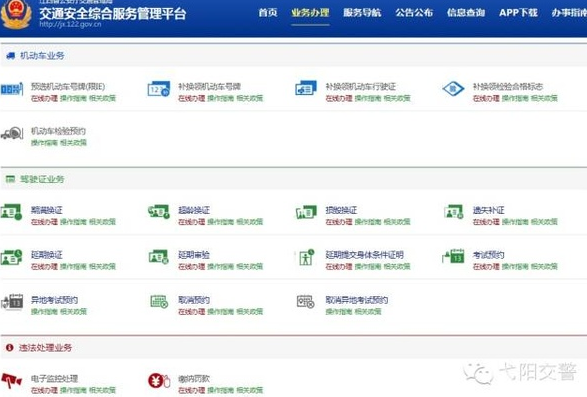587x397 pixels.
Task: Click the 驾驶证业务 section heading
Action: click(42, 179)
